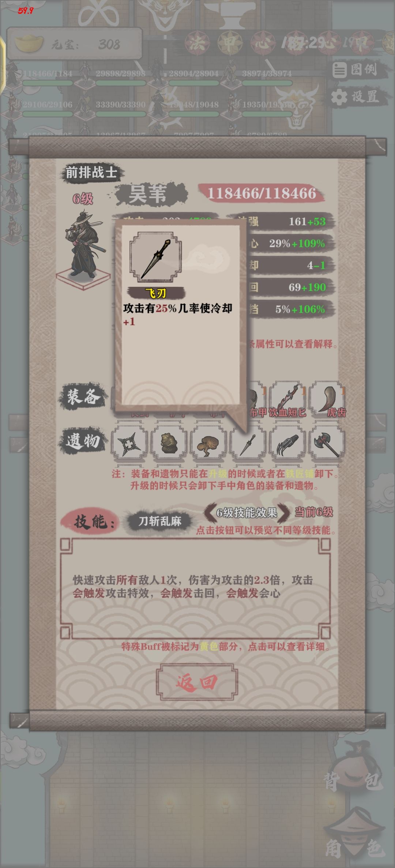Show previous level skill effect arrow
The image size is (395, 868).
(x=208, y=513)
